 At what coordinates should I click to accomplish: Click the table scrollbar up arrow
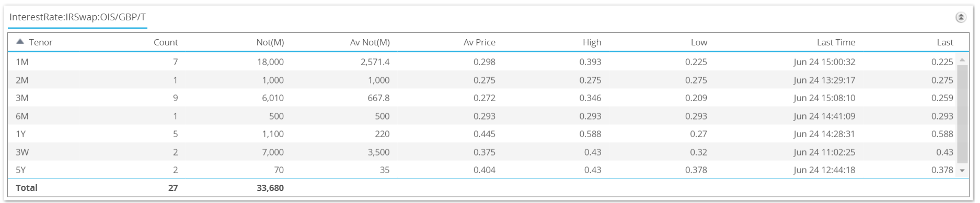[962, 60]
